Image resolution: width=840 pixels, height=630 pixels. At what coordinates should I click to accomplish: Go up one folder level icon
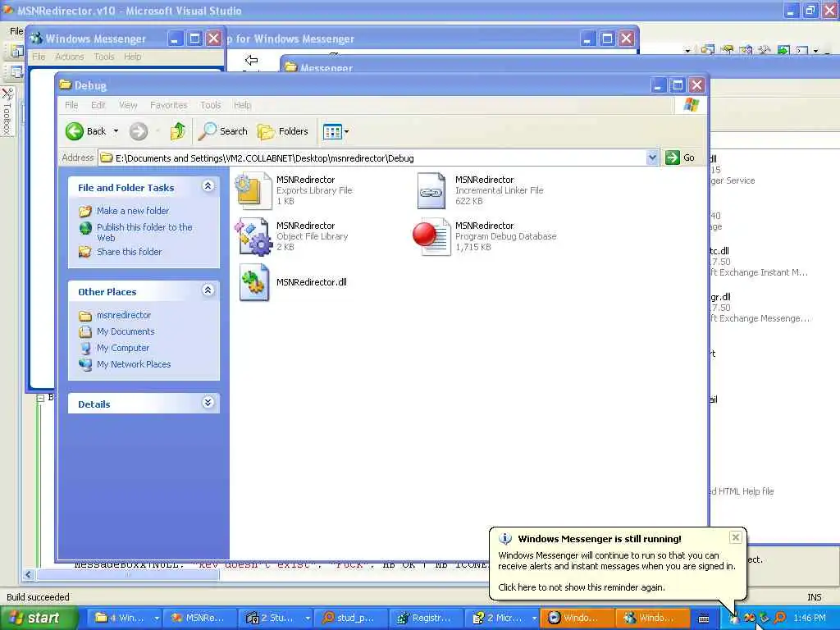pyautogui.click(x=177, y=131)
